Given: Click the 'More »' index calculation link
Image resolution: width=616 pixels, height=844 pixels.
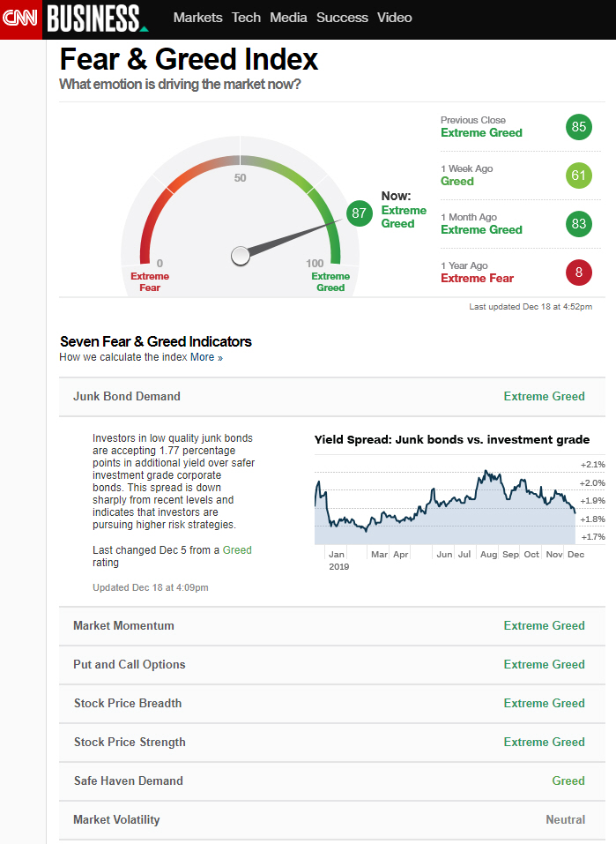Looking at the screenshot, I should (x=206, y=358).
